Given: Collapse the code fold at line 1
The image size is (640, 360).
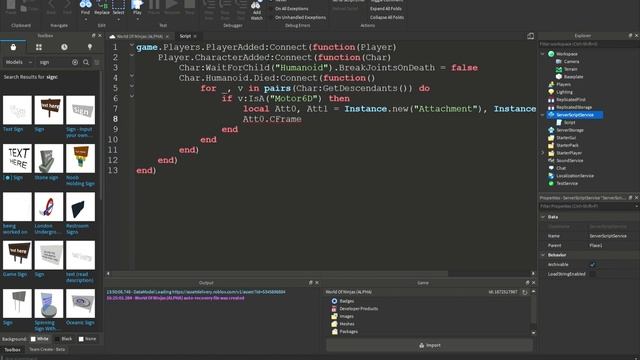Looking at the screenshot, I should click(132, 45).
